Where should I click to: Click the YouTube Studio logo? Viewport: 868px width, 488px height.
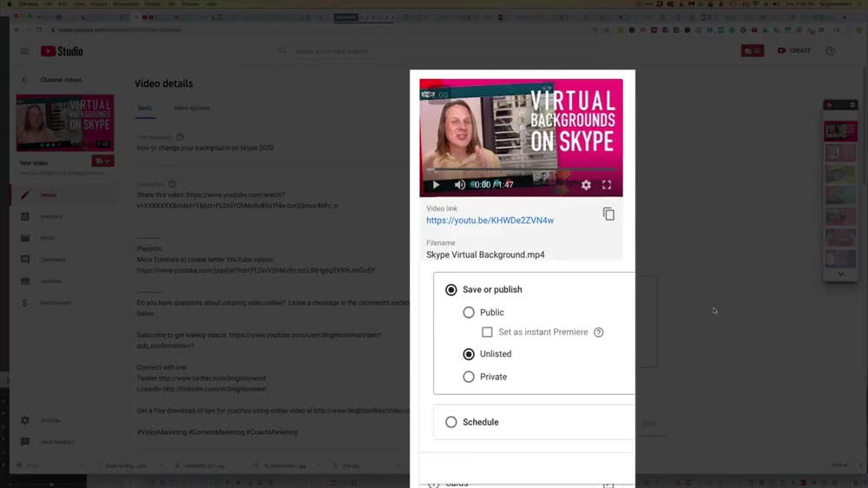coord(62,51)
